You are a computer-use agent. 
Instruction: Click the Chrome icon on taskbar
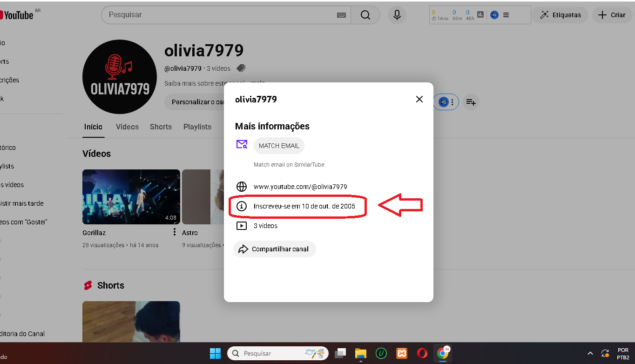(x=443, y=353)
